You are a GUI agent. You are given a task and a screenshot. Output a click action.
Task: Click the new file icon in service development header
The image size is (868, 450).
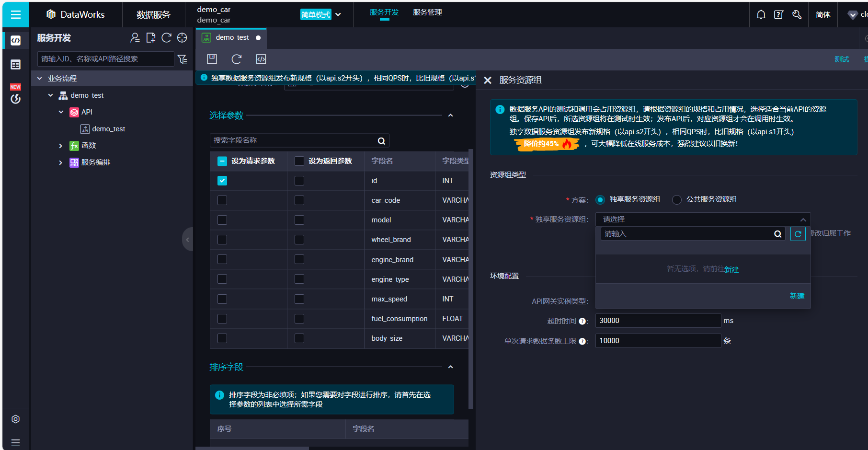151,38
